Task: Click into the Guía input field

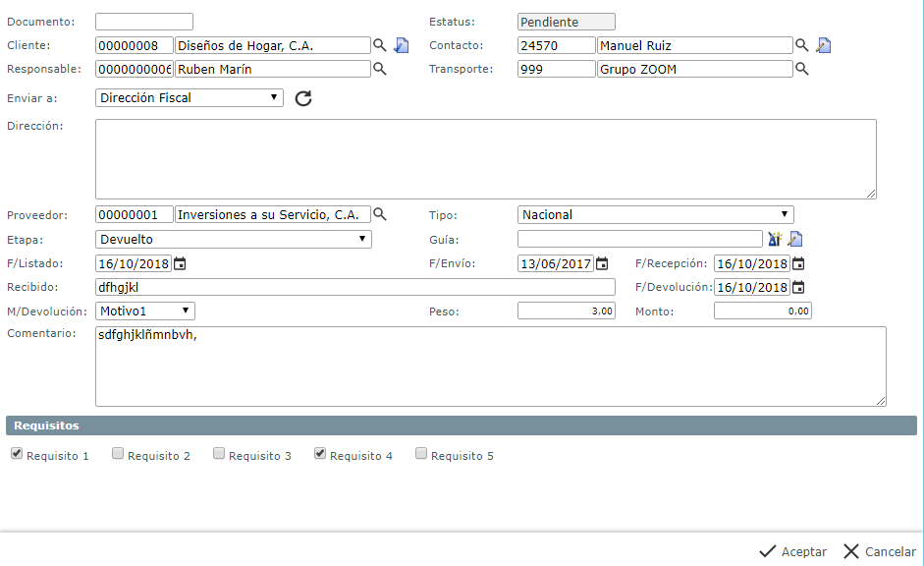Action: [x=639, y=239]
